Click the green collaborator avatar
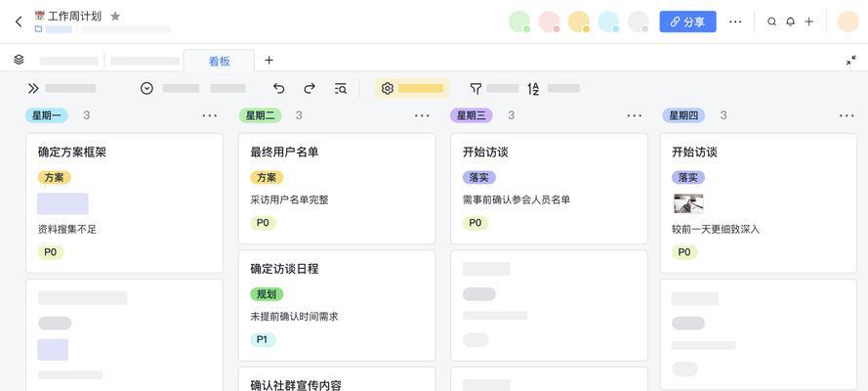The height and width of the screenshot is (391, 868). [519, 22]
